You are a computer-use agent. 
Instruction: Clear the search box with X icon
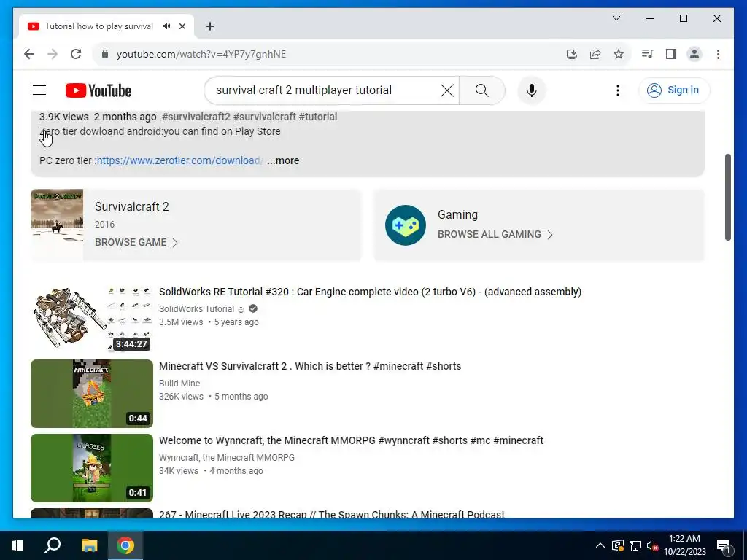point(447,90)
